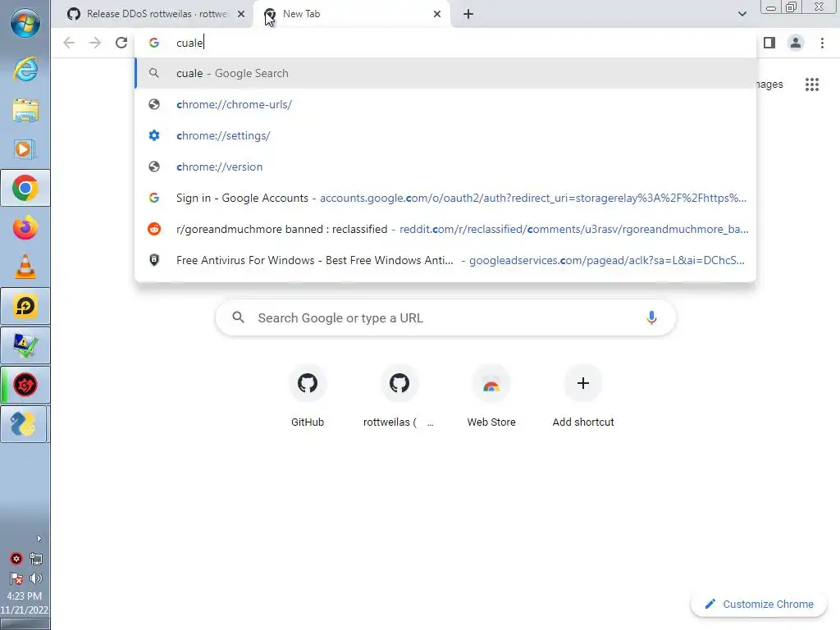Choose cuale - Google Search suggestion

point(232,73)
